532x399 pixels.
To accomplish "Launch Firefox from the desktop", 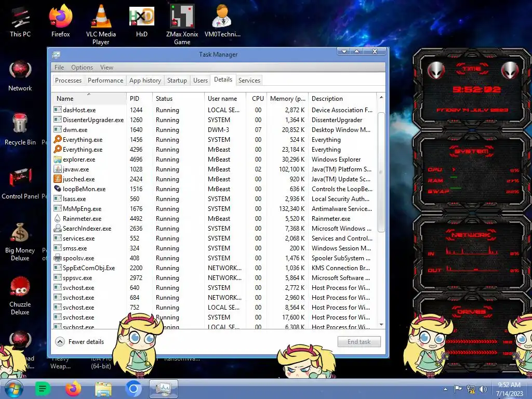I will pos(60,21).
